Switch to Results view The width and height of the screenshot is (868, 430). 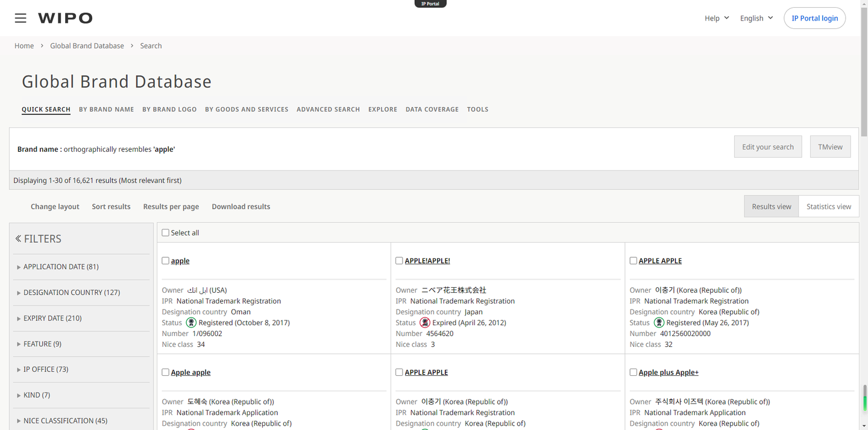tap(772, 207)
